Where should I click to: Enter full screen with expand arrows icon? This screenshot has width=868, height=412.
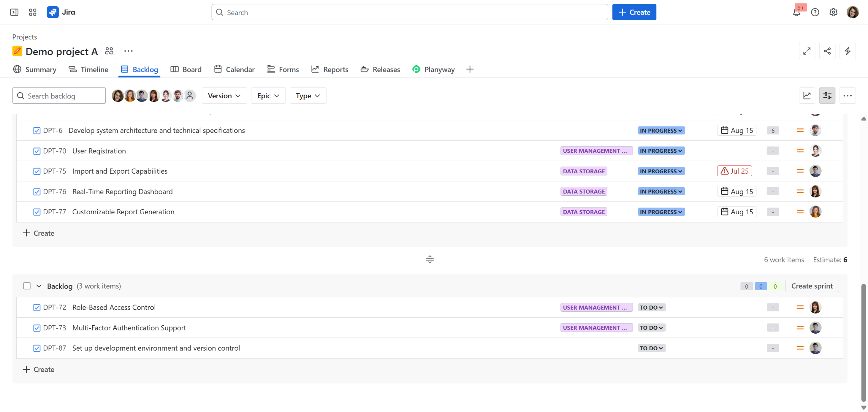point(807,51)
